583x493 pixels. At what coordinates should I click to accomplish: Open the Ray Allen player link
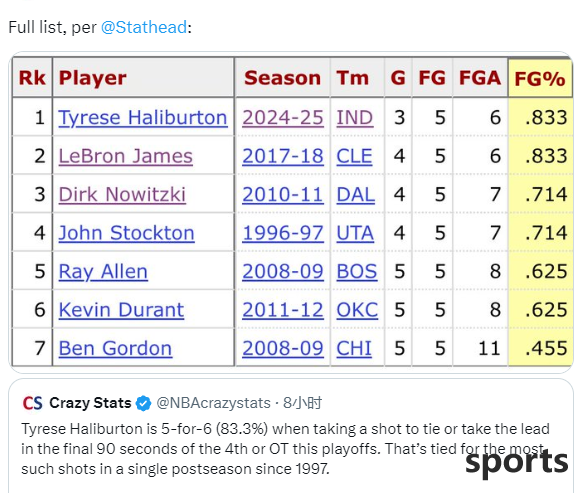(103, 272)
